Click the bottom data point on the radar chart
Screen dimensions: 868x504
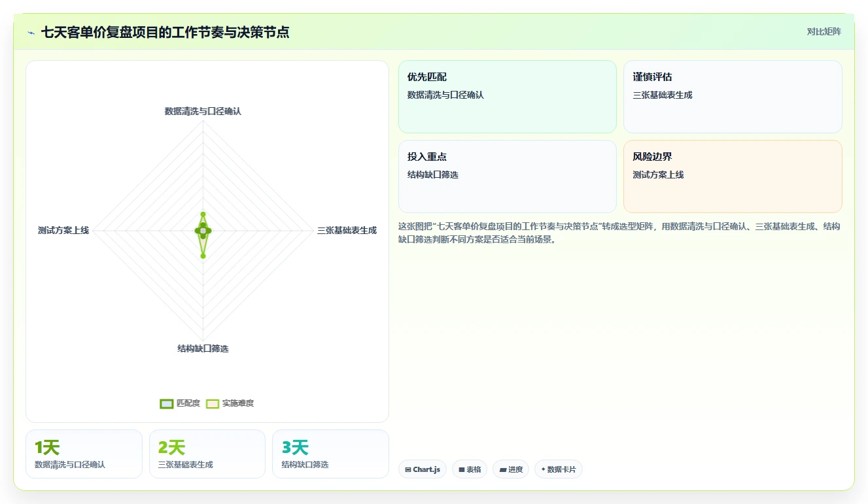pos(203,256)
